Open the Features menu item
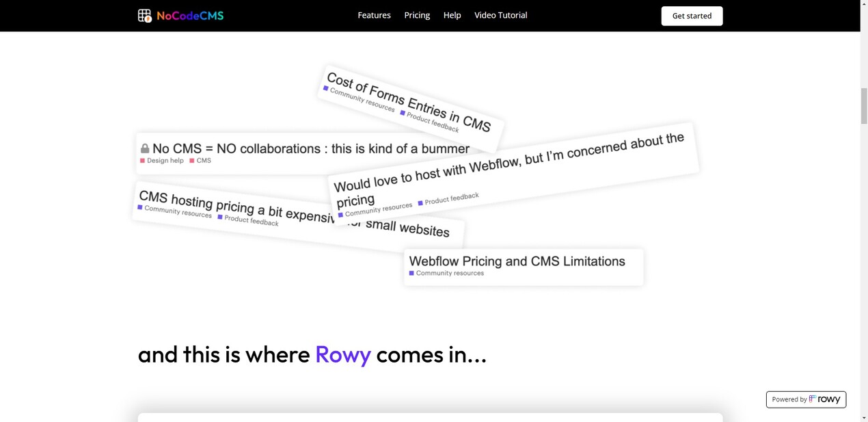Image resolution: width=868 pixels, height=422 pixels. pos(374,15)
